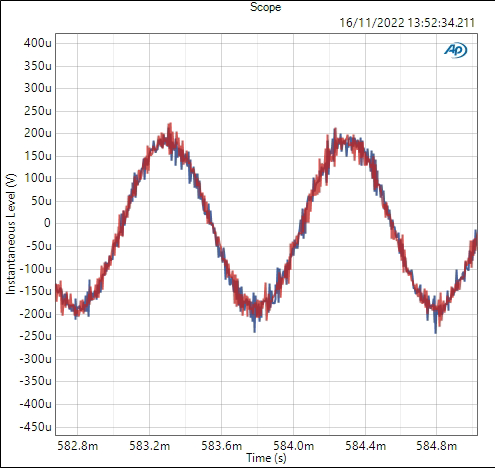The height and width of the screenshot is (468, 495).
Task: Click the Instantaneous Level (V) axis label
Action: tap(11, 234)
